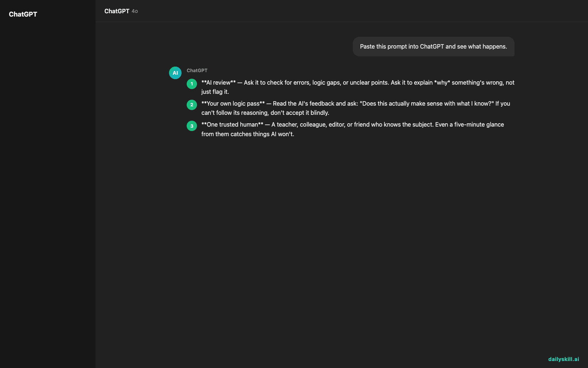Viewport: 588px width, 368px height.
Task: Click the 4o model version label
Action: click(x=135, y=11)
